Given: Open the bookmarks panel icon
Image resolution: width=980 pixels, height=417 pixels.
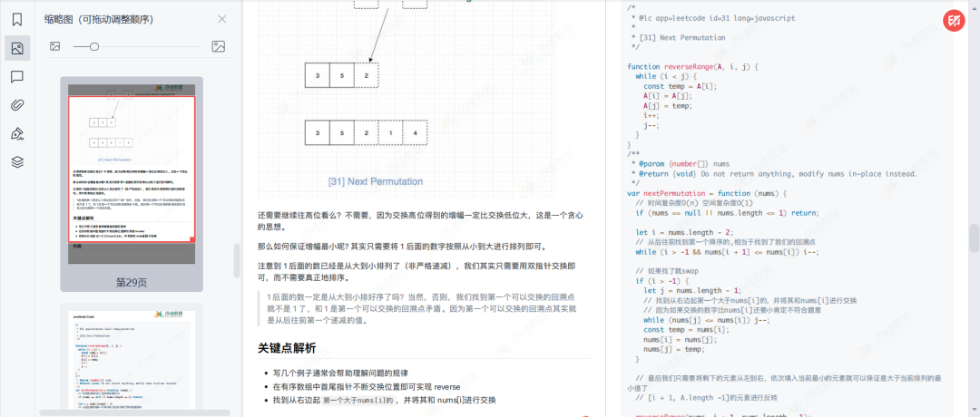Looking at the screenshot, I should (17, 19).
